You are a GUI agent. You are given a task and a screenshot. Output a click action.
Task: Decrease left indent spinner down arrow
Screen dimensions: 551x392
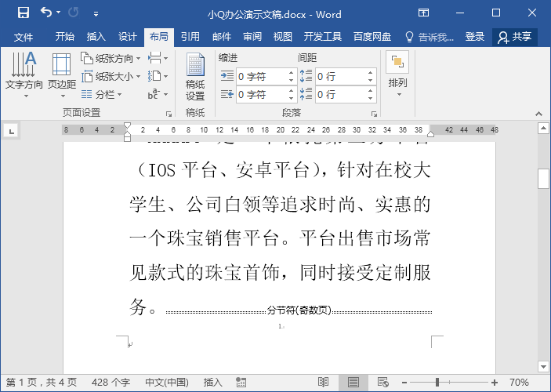click(x=291, y=81)
